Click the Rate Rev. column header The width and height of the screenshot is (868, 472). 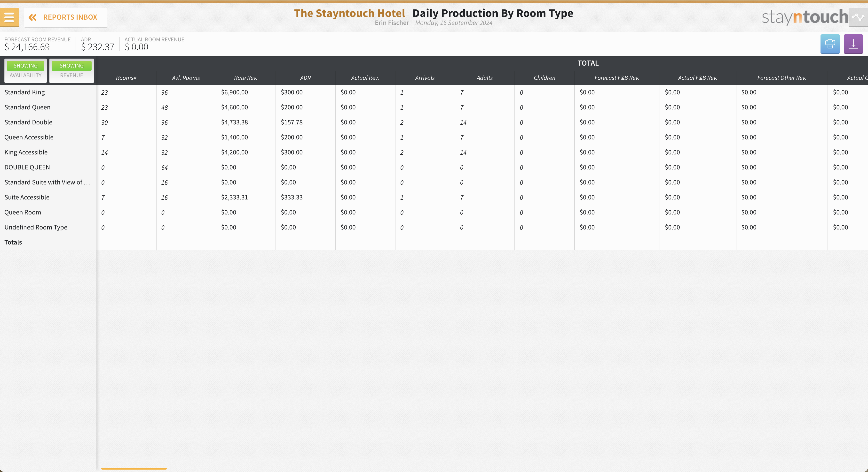click(x=246, y=78)
